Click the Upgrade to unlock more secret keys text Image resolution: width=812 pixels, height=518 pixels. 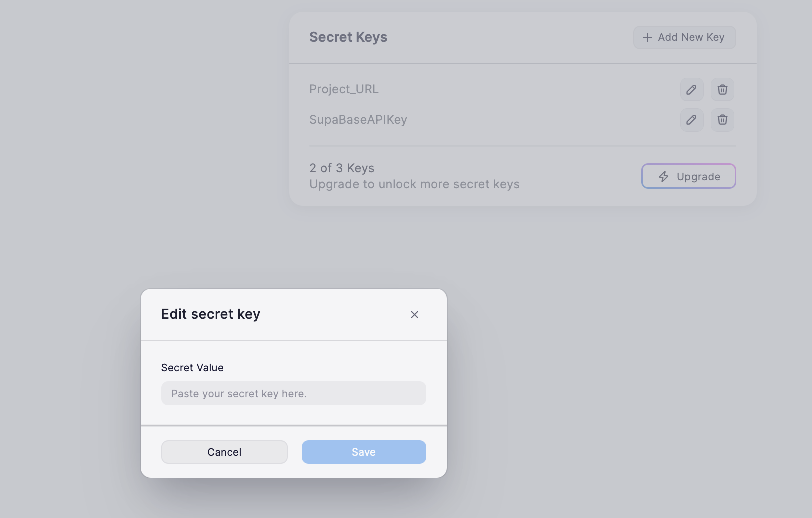414,184
